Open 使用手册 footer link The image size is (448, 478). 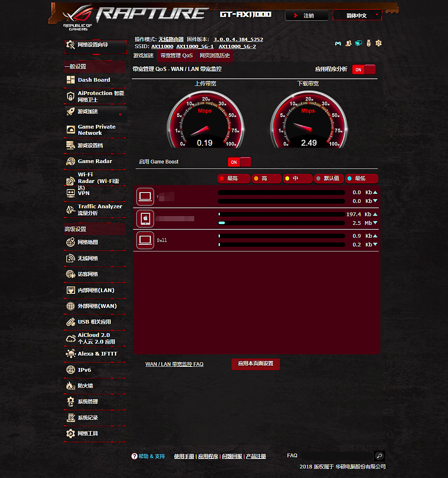[x=184, y=456]
